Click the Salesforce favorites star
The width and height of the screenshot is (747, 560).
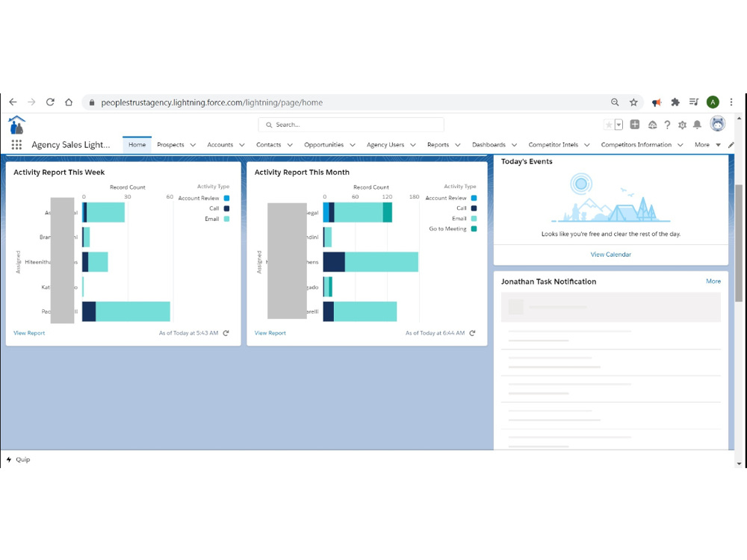(x=608, y=125)
